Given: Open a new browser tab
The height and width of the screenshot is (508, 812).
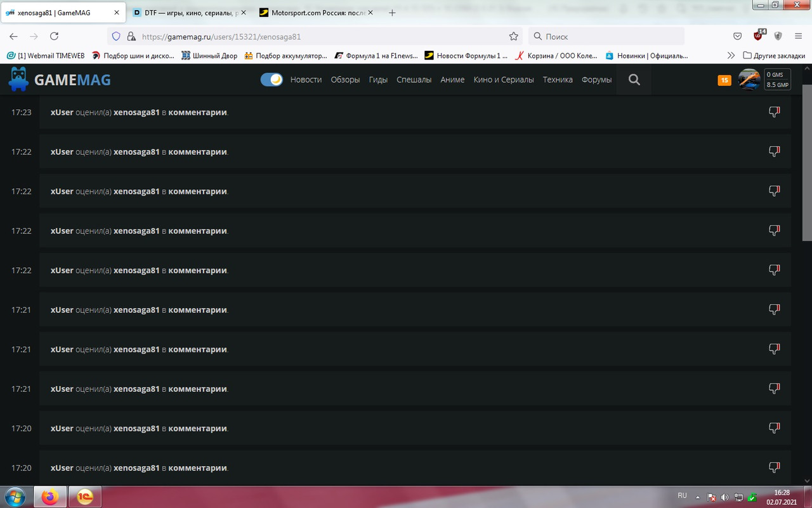Looking at the screenshot, I should tap(392, 13).
